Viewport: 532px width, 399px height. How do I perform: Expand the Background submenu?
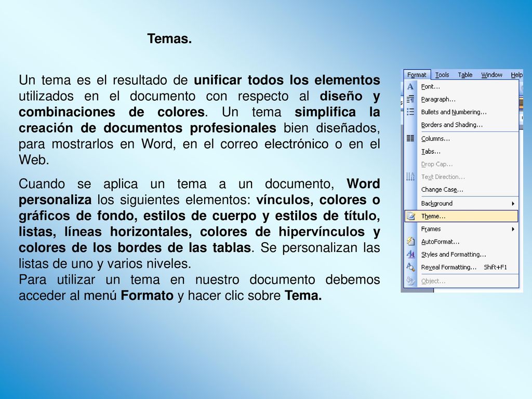(461, 204)
